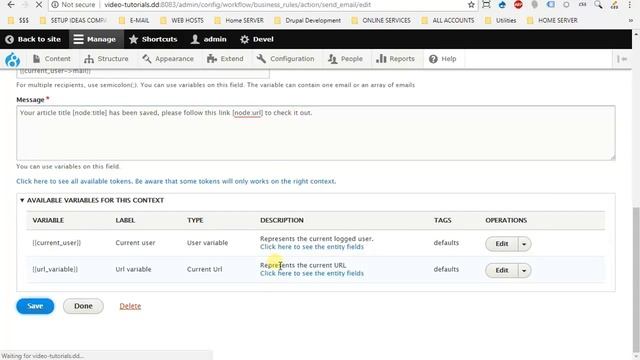The height and width of the screenshot is (360, 640).
Task: Open E-MAIL bookmark folder
Action: [x=134, y=20]
